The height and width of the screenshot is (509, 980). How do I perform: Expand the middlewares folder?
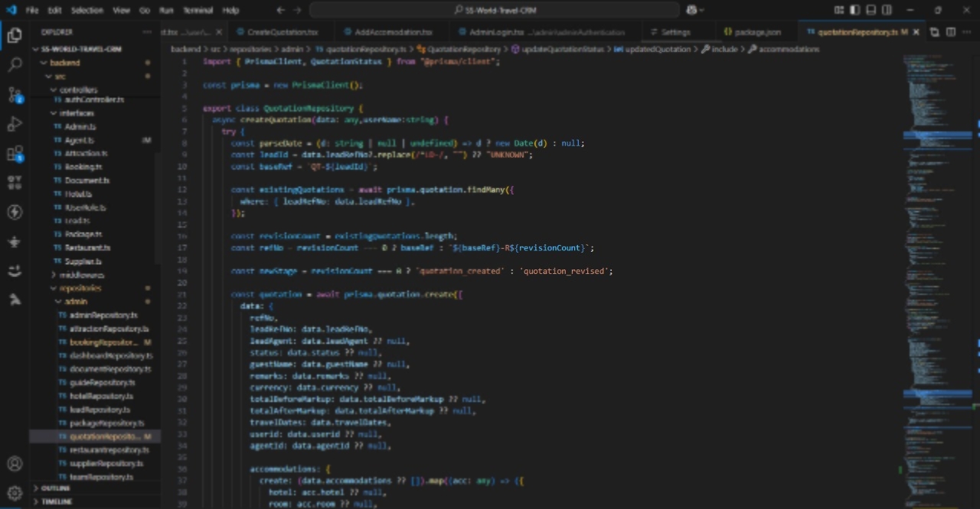(80, 275)
